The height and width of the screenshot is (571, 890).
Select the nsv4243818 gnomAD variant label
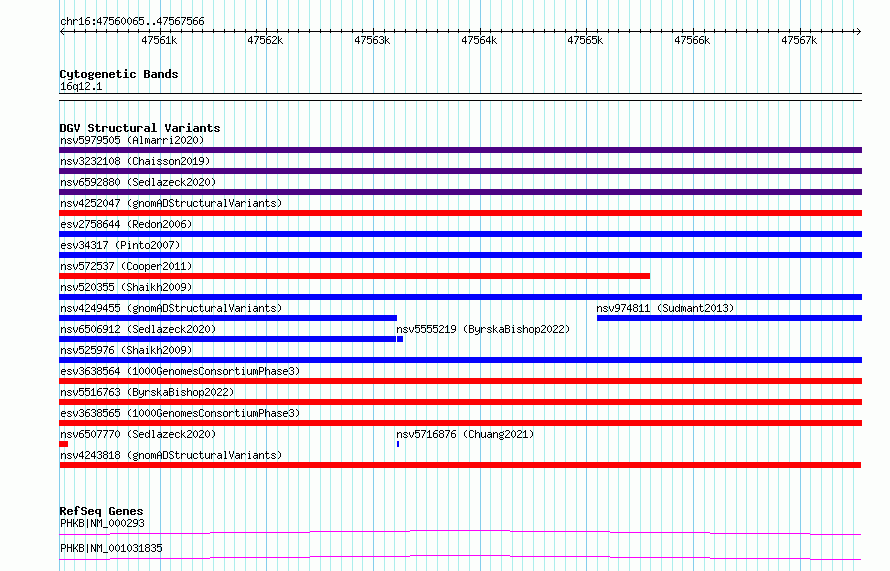[x=171, y=455]
